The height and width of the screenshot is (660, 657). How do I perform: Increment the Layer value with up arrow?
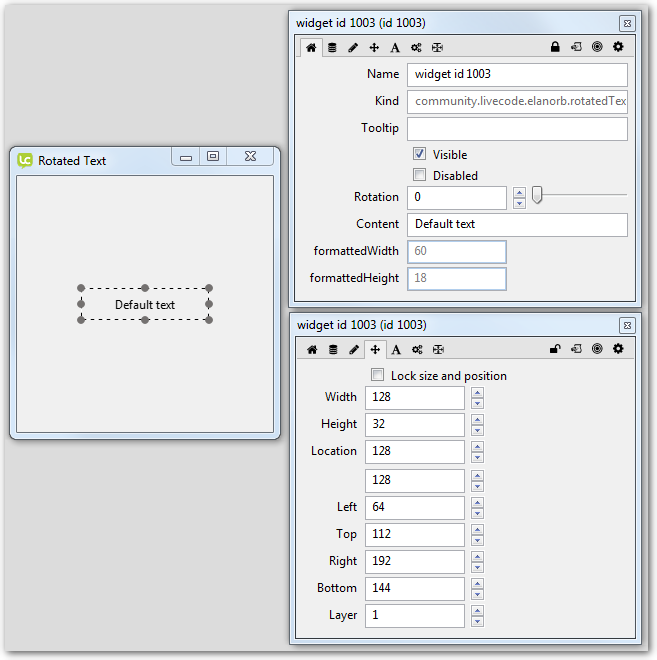[477, 609]
